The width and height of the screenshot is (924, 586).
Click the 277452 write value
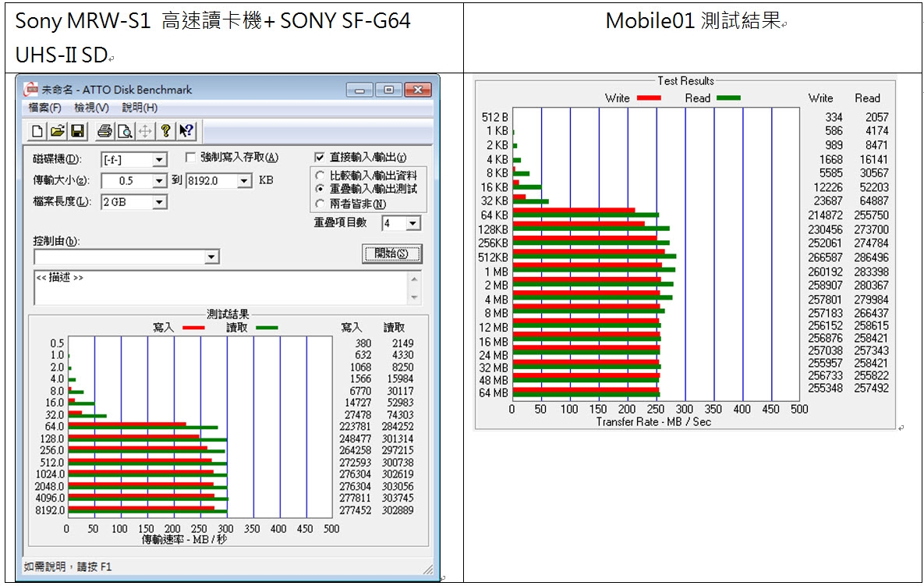tap(356, 510)
